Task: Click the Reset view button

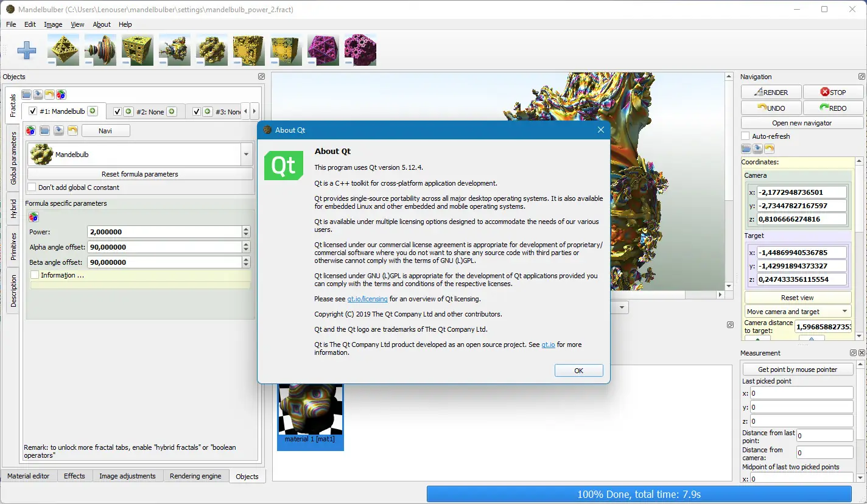Action: pos(798,298)
